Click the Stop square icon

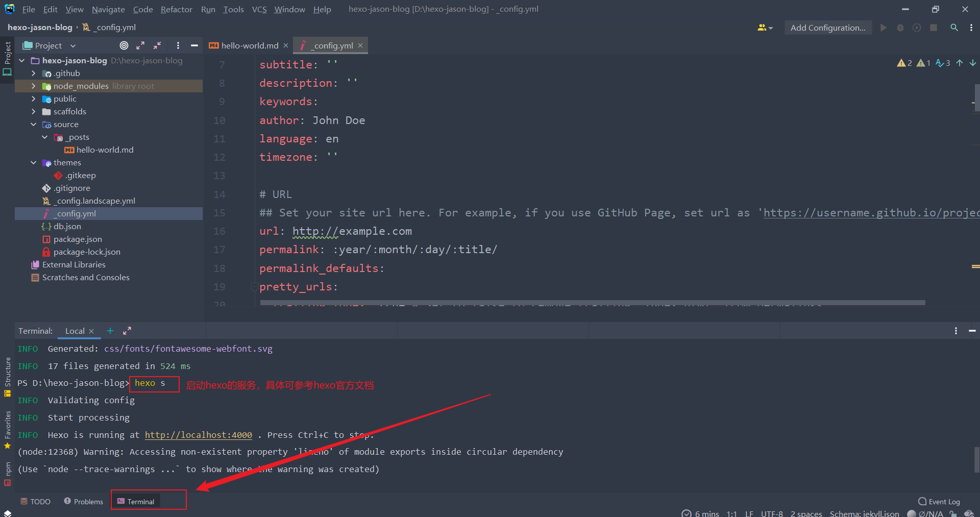pos(934,28)
